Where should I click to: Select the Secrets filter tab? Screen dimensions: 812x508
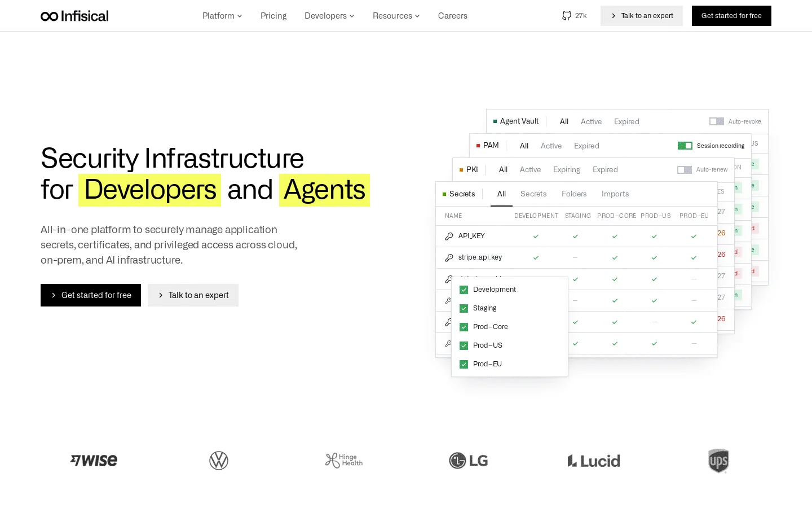(533, 194)
